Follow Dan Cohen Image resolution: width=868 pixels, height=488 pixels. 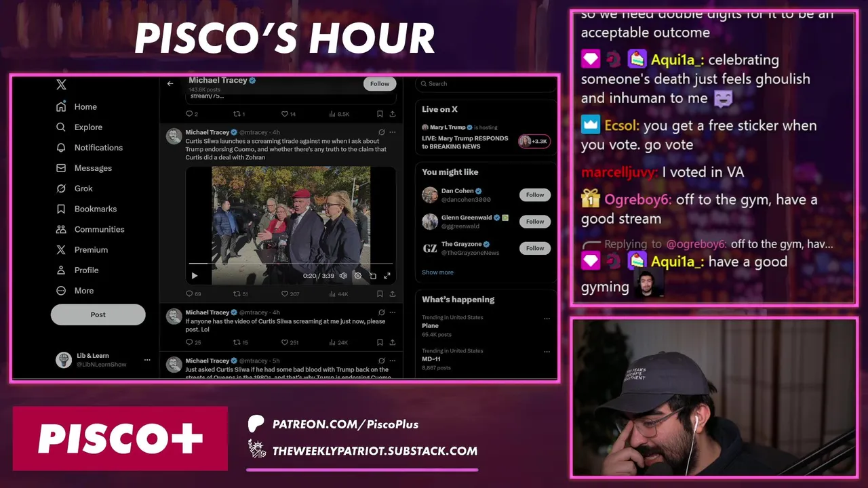[535, 195]
